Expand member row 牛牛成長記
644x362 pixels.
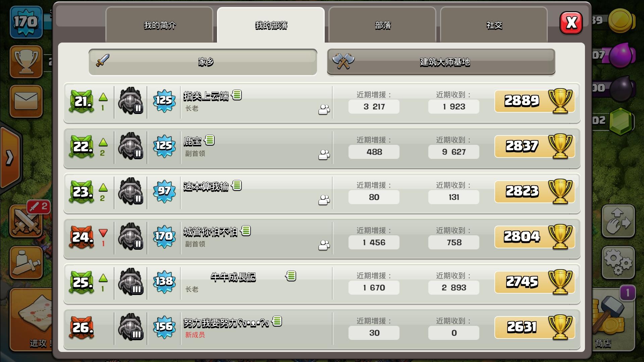322,283
